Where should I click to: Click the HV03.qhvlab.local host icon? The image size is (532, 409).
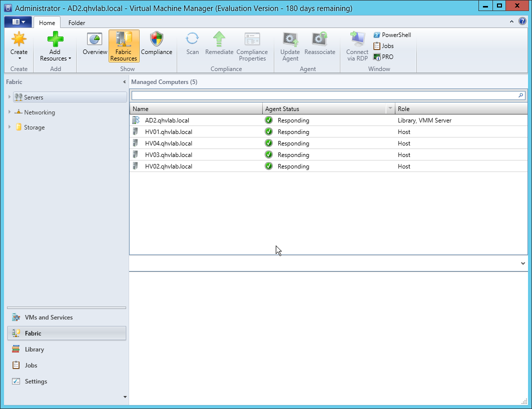(x=135, y=155)
